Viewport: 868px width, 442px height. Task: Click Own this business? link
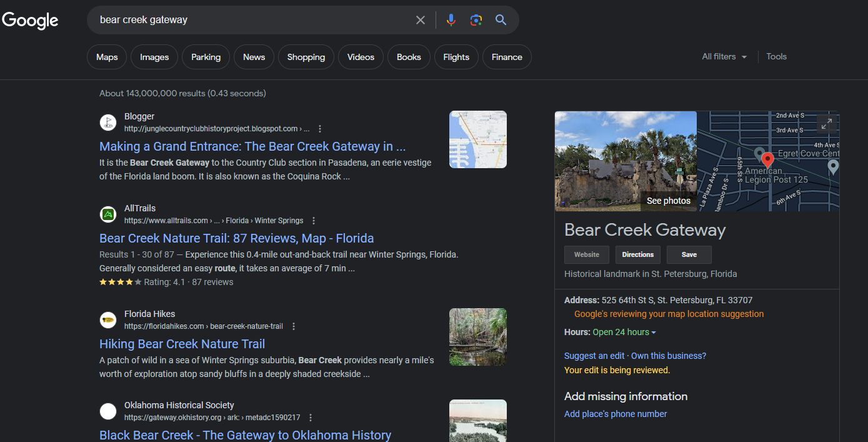pyautogui.click(x=669, y=356)
